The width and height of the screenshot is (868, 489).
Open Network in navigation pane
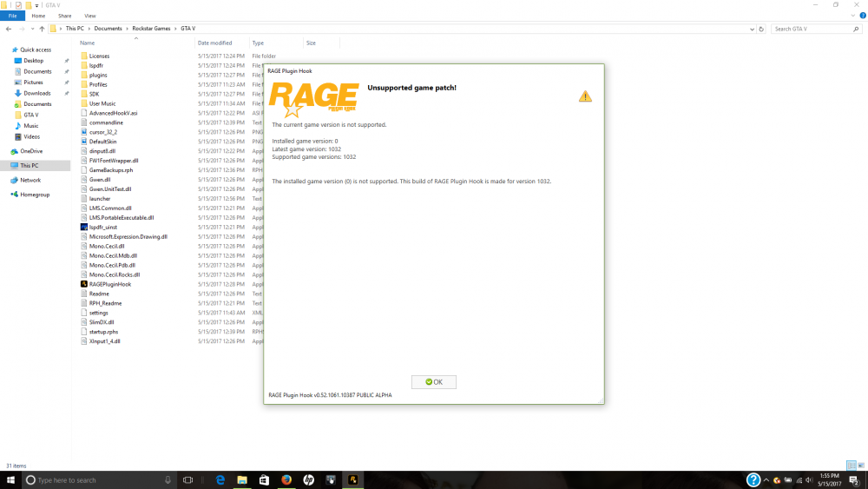pos(30,180)
